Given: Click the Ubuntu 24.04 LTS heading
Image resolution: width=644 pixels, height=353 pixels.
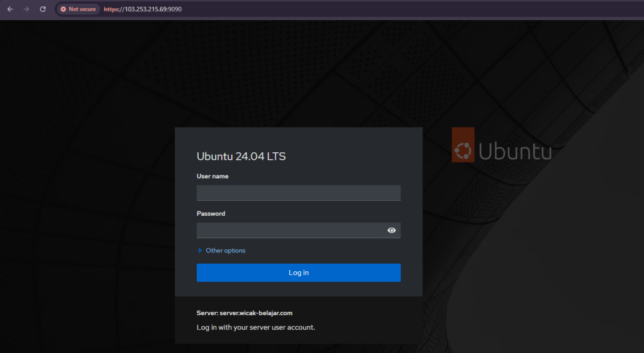Looking at the screenshot, I should 241,156.
